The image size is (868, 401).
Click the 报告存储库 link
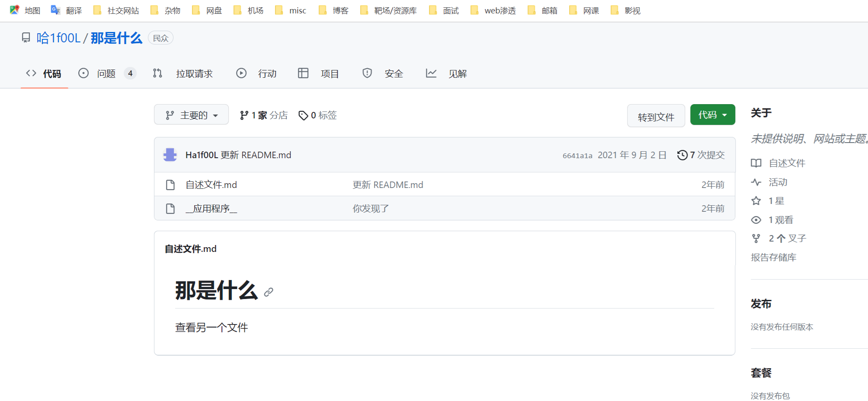(773, 258)
